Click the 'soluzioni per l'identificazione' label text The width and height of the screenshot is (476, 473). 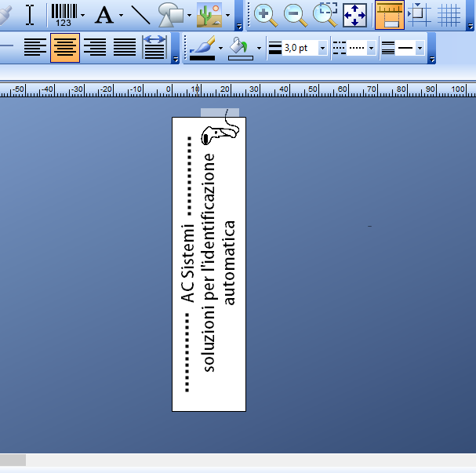[209, 263]
